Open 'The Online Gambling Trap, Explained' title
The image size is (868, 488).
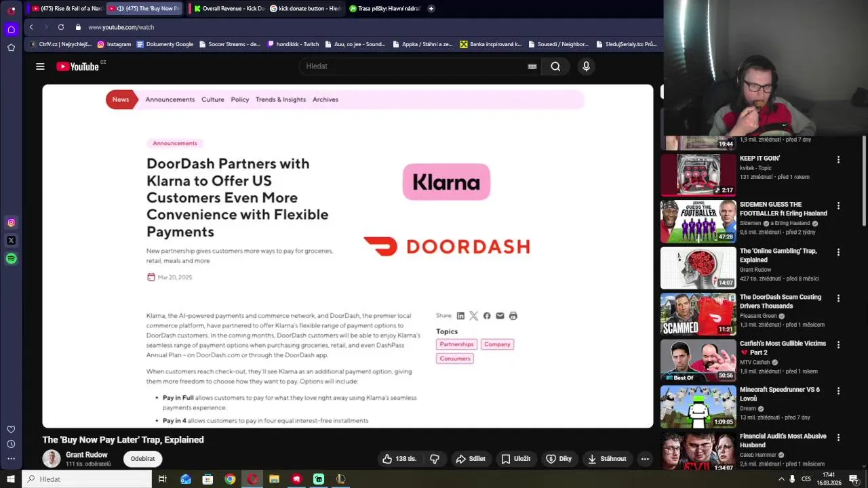[x=778, y=256]
